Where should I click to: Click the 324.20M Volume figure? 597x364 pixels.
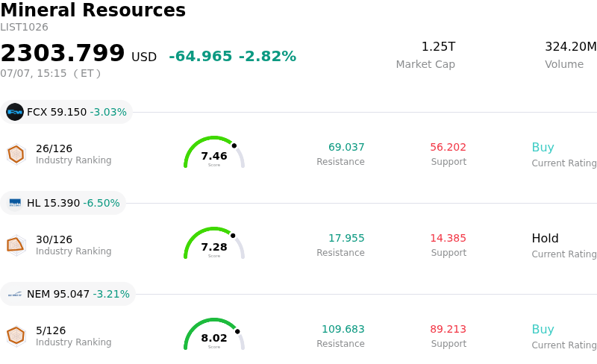[571, 46]
